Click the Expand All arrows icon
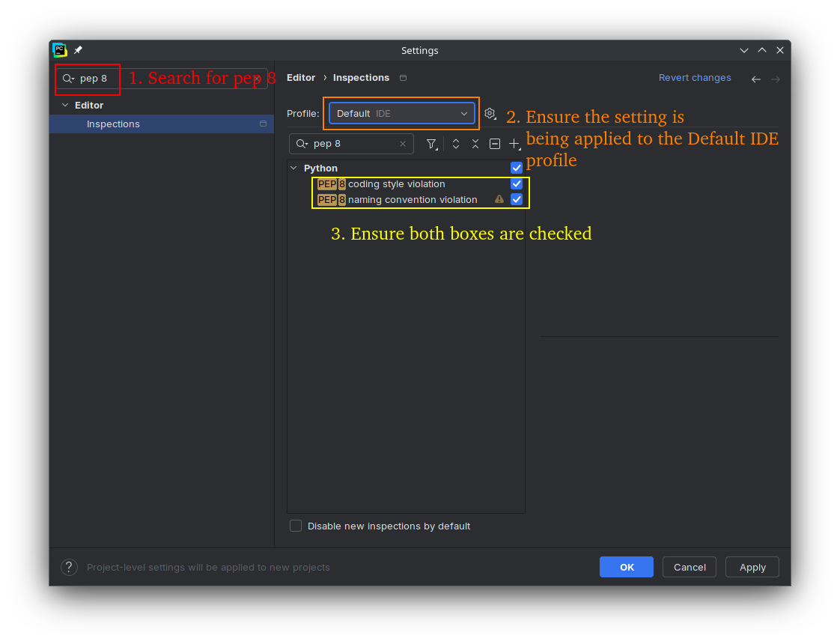Image resolution: width=840 pixels, height=644 pixels. pyautogui.click(x=455, y=144)
